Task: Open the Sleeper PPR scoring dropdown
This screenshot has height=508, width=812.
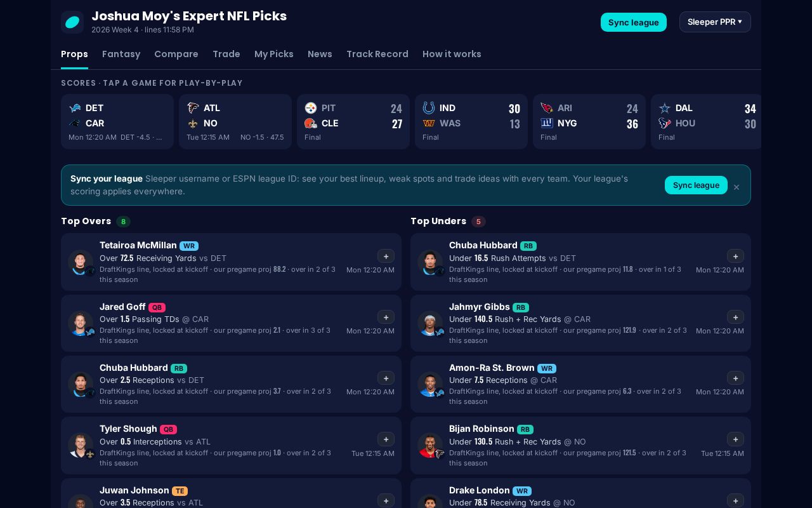Action: pyautogui.click(x=715, y=22)
